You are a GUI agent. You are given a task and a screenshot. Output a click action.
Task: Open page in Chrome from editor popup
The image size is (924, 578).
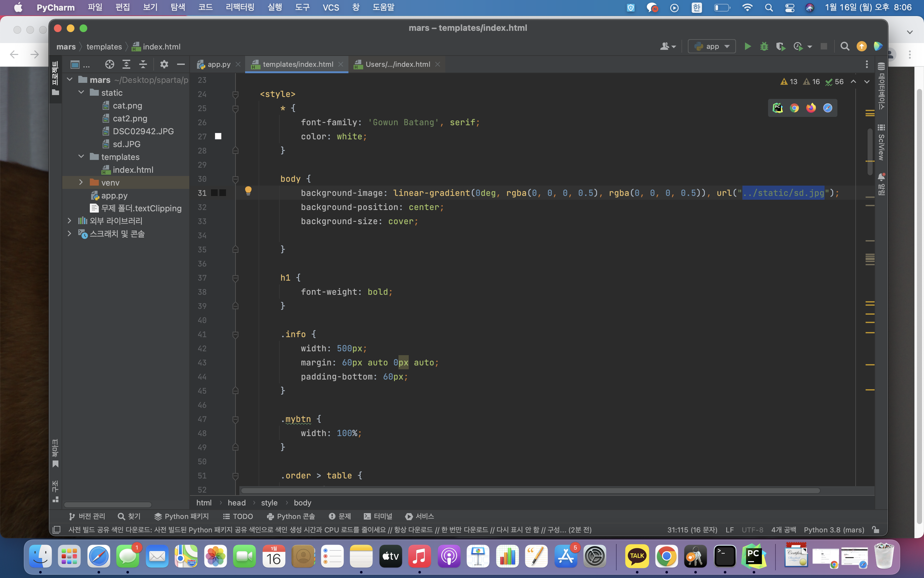point(794,108)
